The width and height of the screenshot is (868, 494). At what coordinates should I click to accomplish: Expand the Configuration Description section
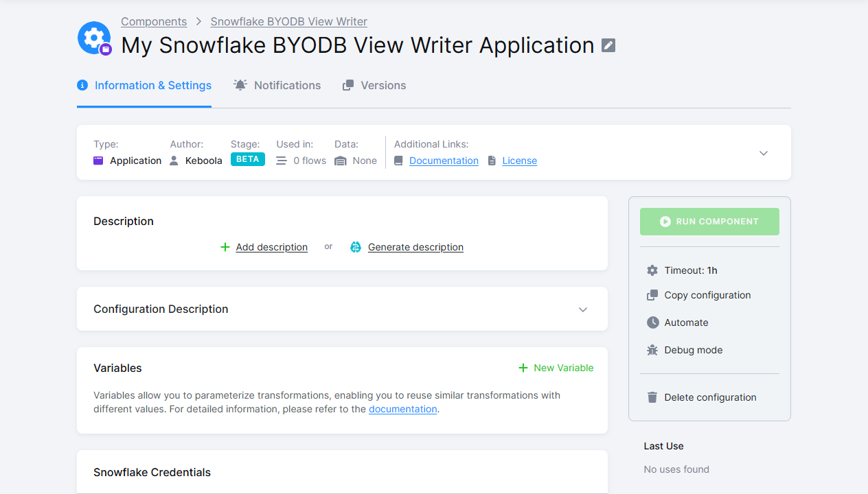point(583,309)
